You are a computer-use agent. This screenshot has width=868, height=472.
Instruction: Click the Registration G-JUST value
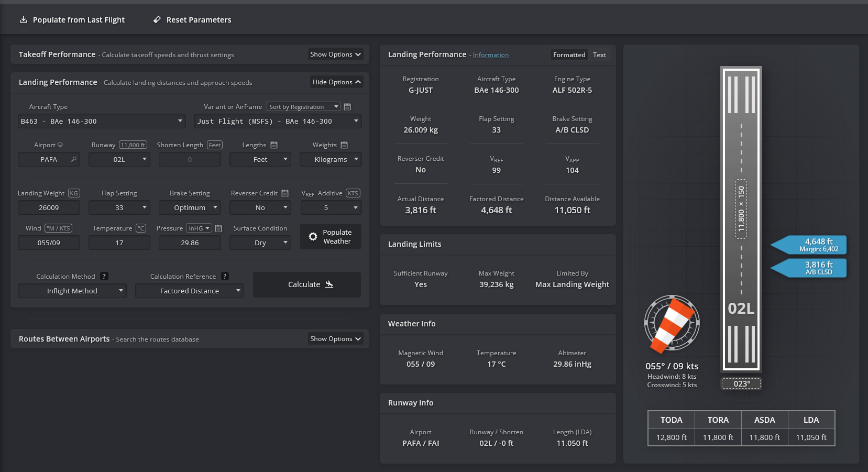(x=421, y=90)
